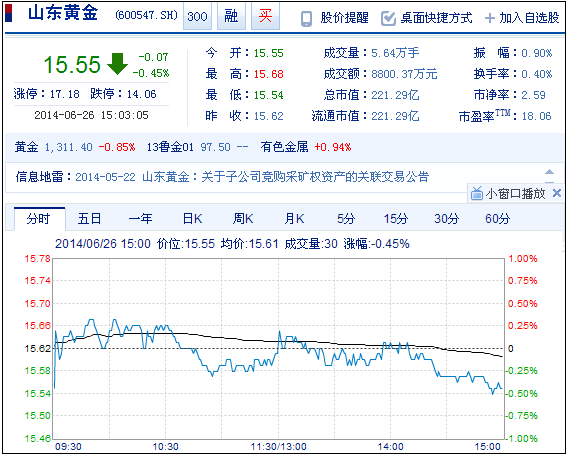Click the 300 index badge button
Viewport: 567px width, 455px height.
point(197,16)
